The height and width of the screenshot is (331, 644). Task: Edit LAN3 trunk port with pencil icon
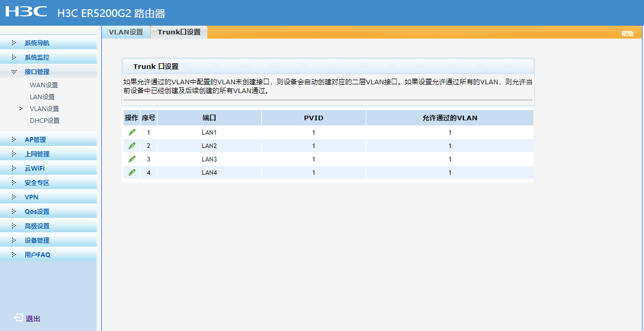tap(132, 159)
